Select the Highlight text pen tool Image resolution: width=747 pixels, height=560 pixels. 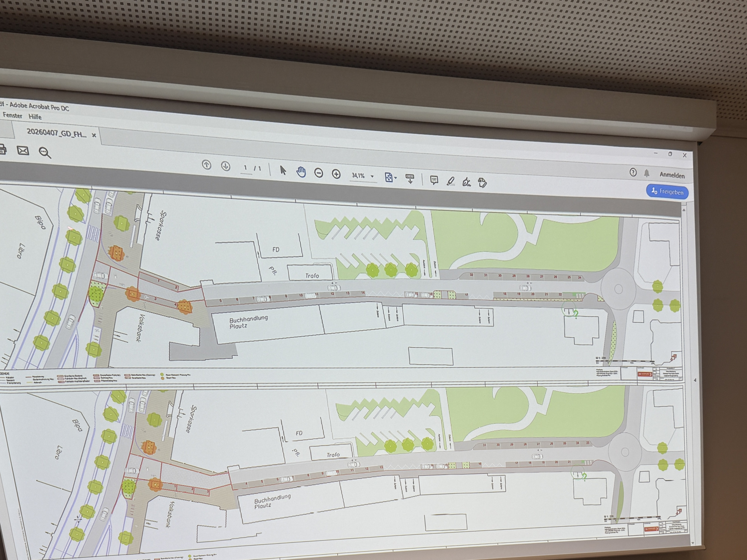coord(450,182)
